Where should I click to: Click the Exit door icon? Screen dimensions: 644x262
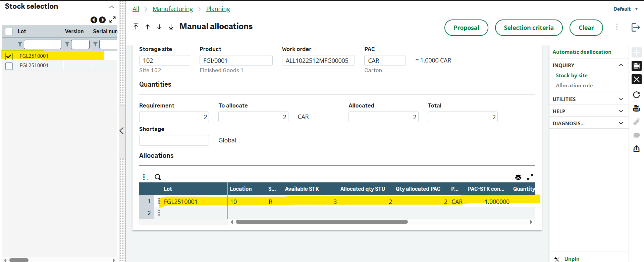636,27
